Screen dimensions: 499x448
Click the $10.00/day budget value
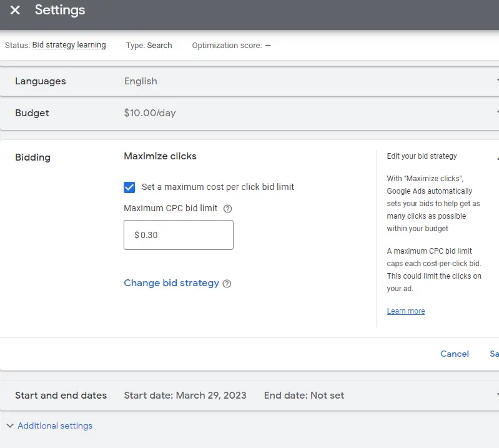coord(150,113)
